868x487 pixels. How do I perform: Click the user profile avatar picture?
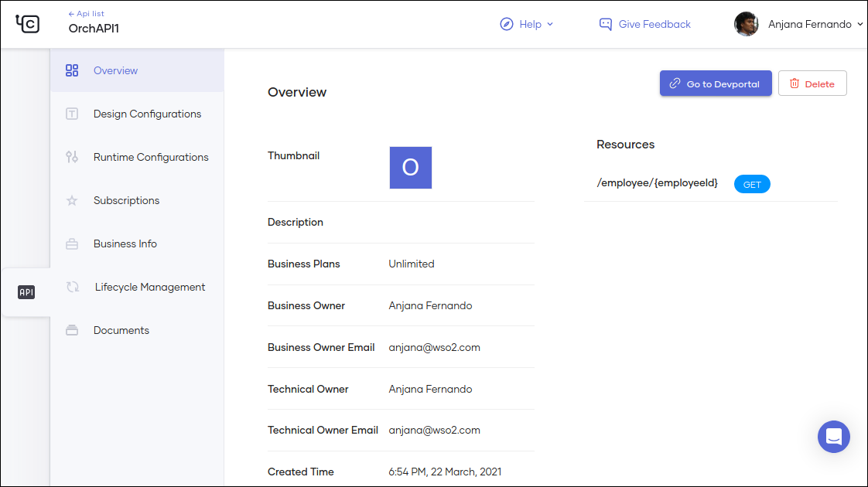pyautogui.click(x=746, y=24)
